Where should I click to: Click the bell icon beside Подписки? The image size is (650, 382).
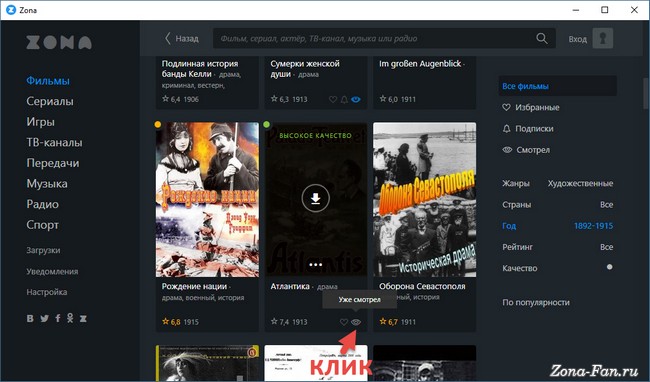506,129
